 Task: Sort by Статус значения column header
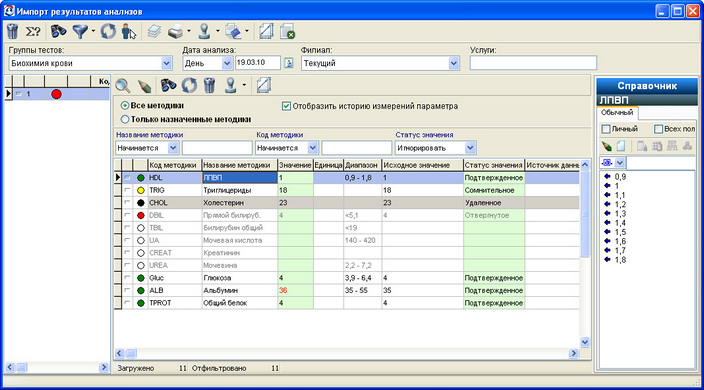[x=494, y=165]
